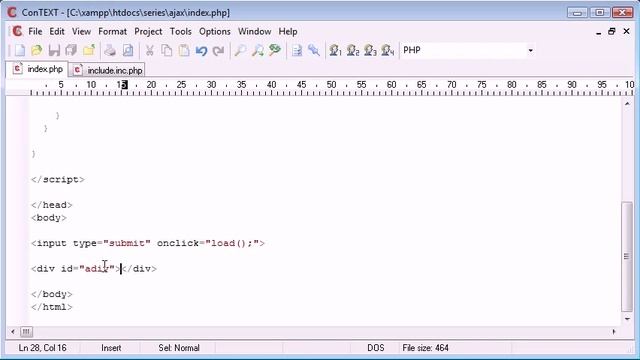Screen dimensions: 640x360
Task: Undo last edit icon
Action: [x=201, y=50]
